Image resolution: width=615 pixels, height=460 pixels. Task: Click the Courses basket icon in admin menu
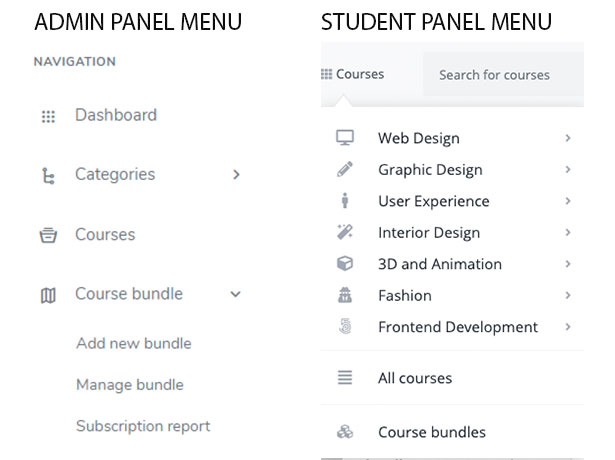click(x=48, y=235)
